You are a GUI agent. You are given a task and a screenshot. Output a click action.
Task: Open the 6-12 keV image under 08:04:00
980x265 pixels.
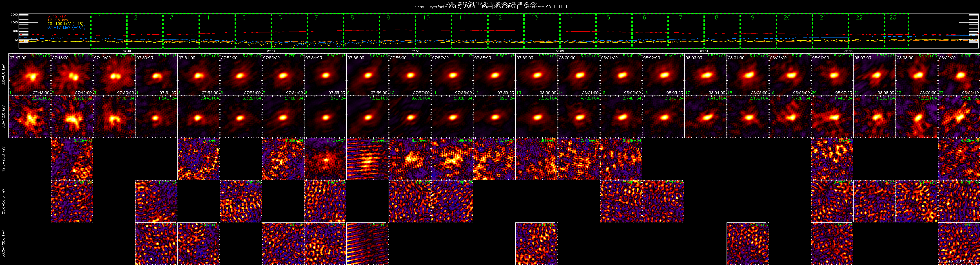pyautogui.click(x=748, y=116)
